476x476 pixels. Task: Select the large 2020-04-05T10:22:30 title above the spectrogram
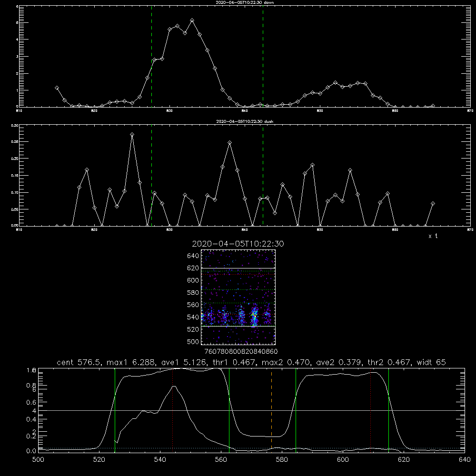pos(238,244)
